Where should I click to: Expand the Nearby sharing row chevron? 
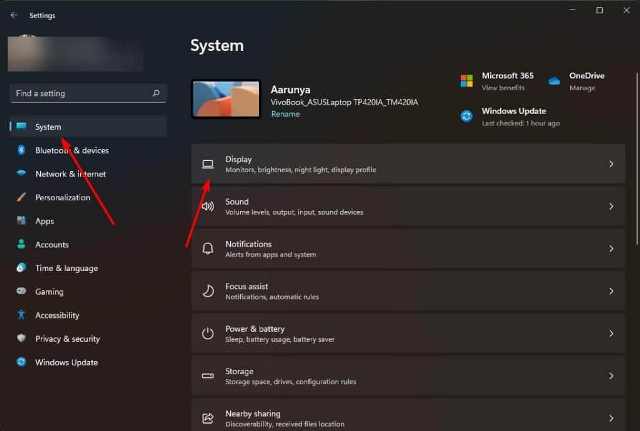tap(611, 418)
